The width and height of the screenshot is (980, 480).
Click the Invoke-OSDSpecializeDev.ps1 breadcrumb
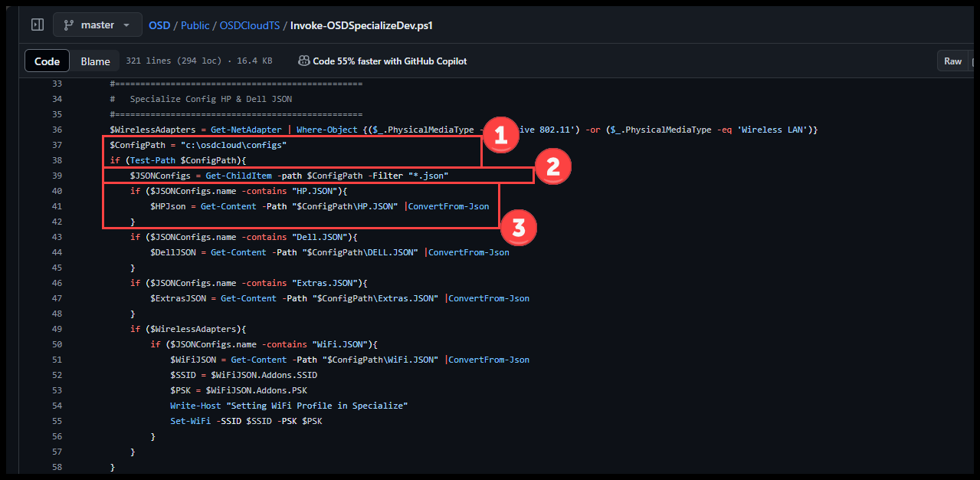point(362,25)
